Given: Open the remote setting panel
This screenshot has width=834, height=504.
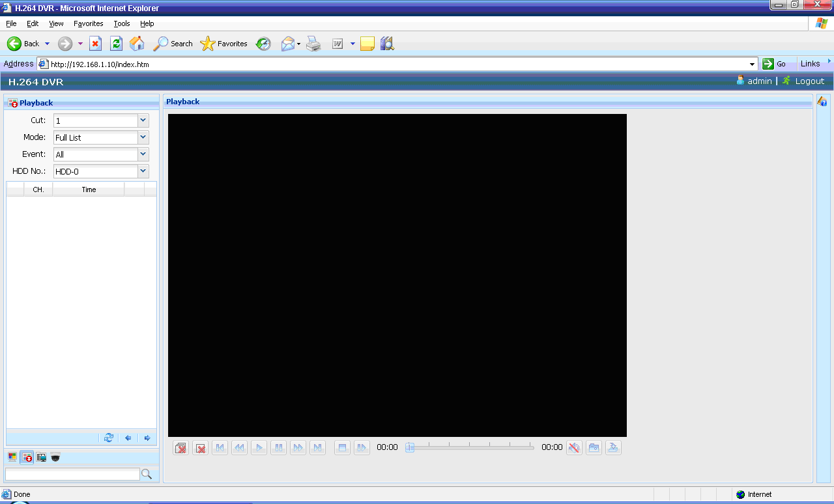Looking at the screenshot, I should click(40, 458).
